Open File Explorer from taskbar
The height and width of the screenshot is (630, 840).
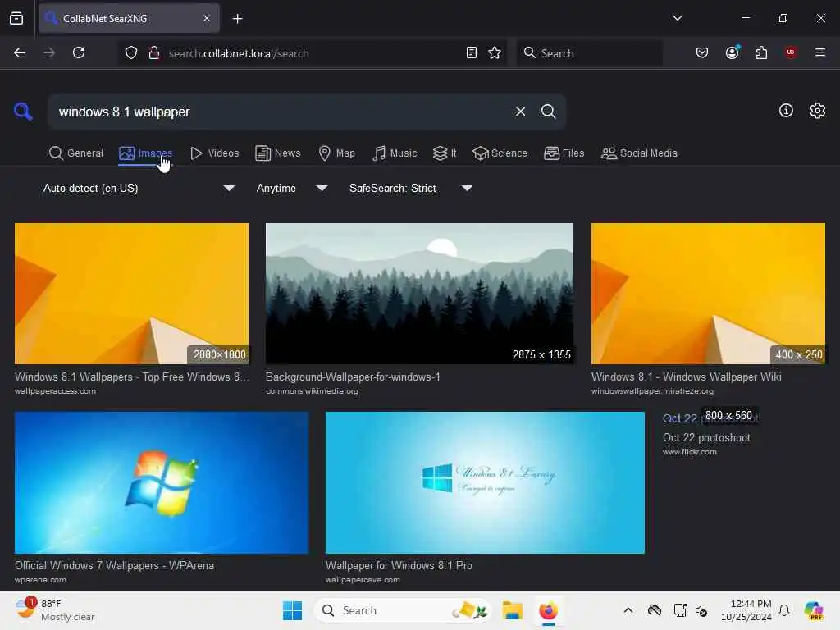click(512, 610)
